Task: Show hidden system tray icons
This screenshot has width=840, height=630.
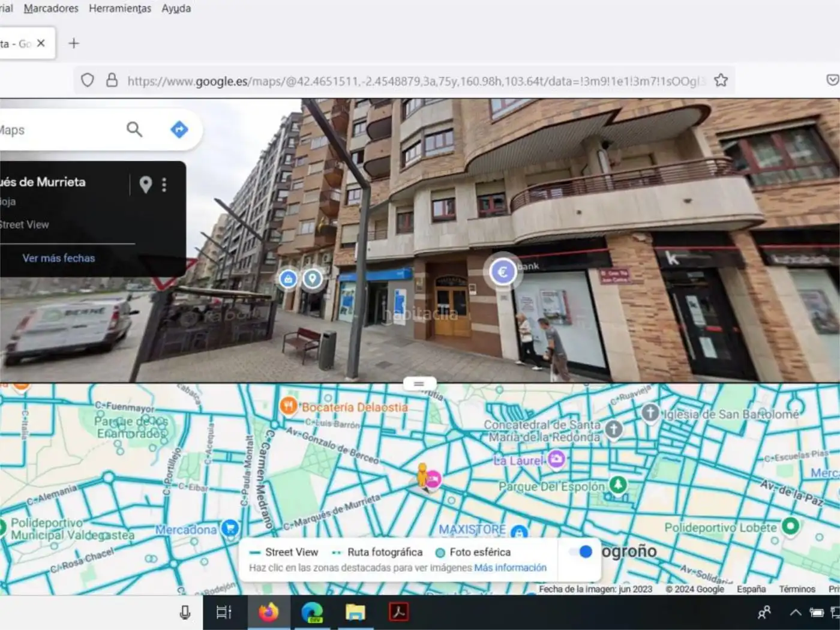Action: [796, 613]
